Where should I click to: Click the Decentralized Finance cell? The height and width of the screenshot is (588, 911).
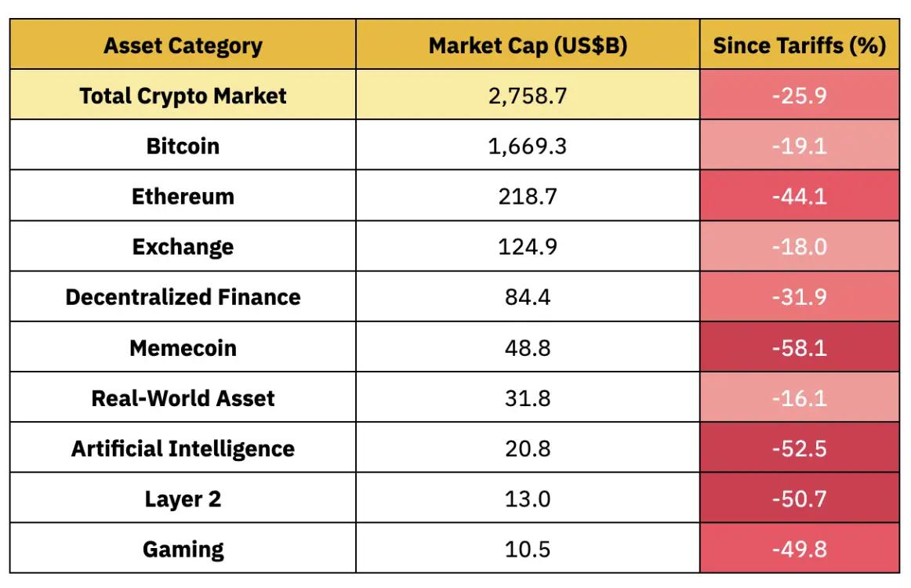(x=183, y=297)
